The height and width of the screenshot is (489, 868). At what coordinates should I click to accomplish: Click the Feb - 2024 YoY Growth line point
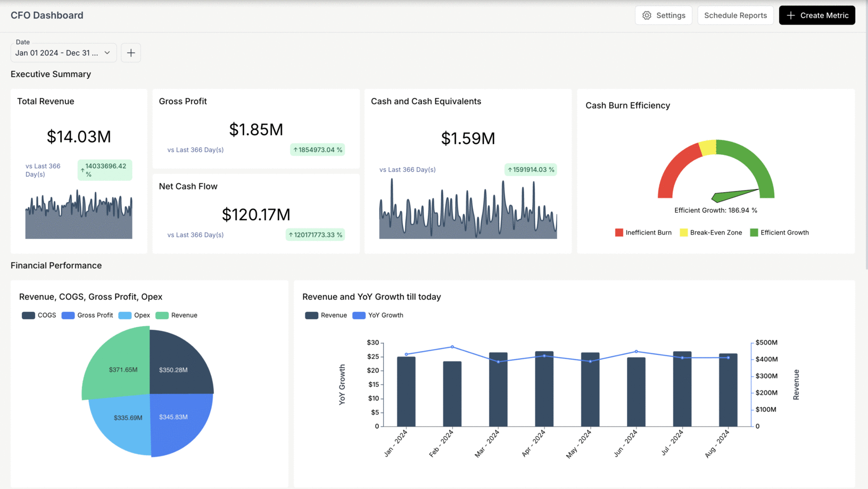[452, 347]
